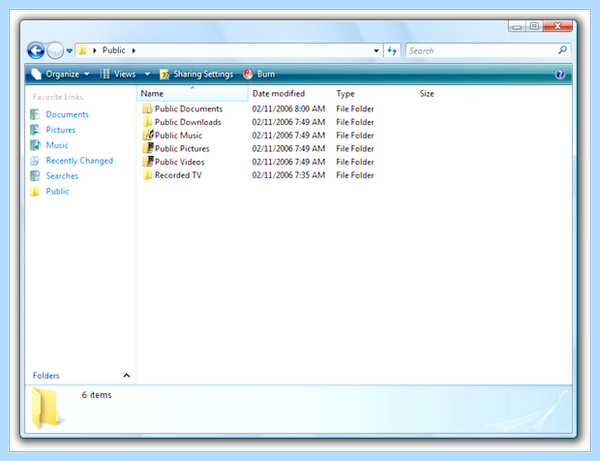Viewport: 600px width, 461px height.
Task: Click into the Search input box
Action: click(481, 50)
